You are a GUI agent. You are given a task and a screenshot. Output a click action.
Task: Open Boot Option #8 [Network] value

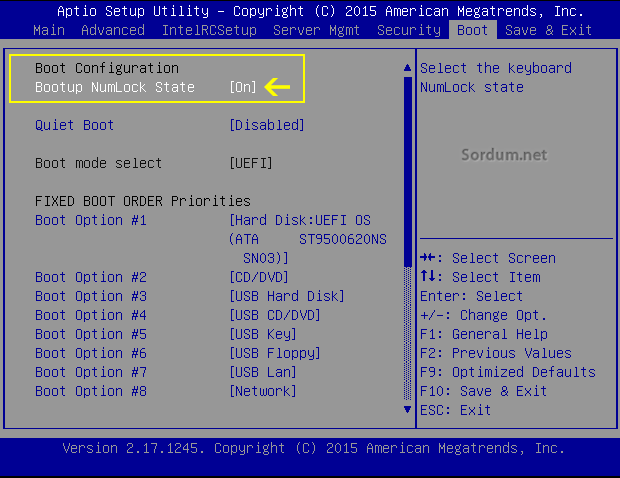[263, 391]
